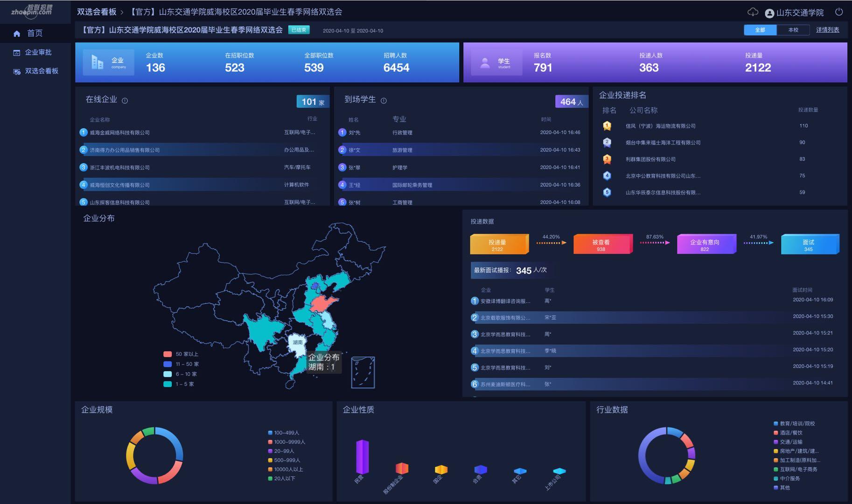Open 首页 in the left menu
This screenshot has height=504, width=852.
[35, 33]
